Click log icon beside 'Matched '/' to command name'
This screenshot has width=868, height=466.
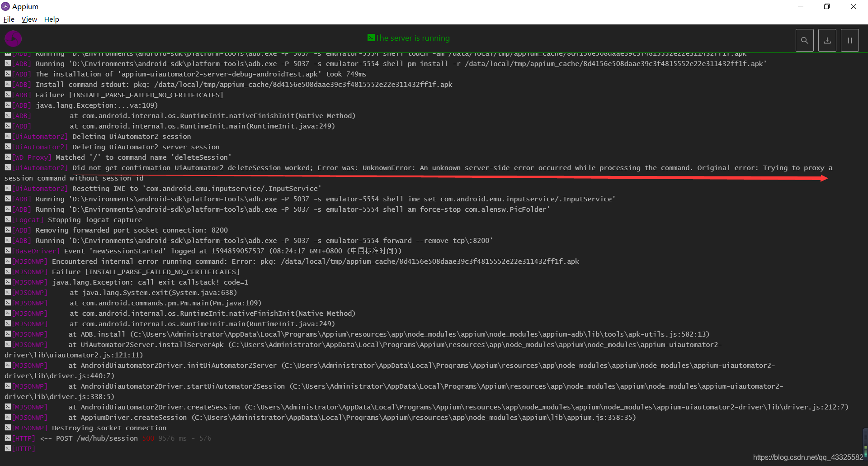click(x=8, y=157)
